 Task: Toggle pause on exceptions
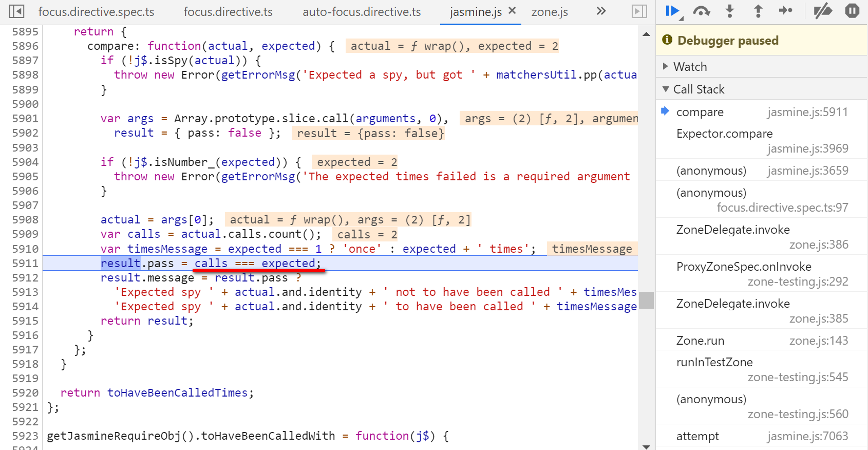[852, 11]
